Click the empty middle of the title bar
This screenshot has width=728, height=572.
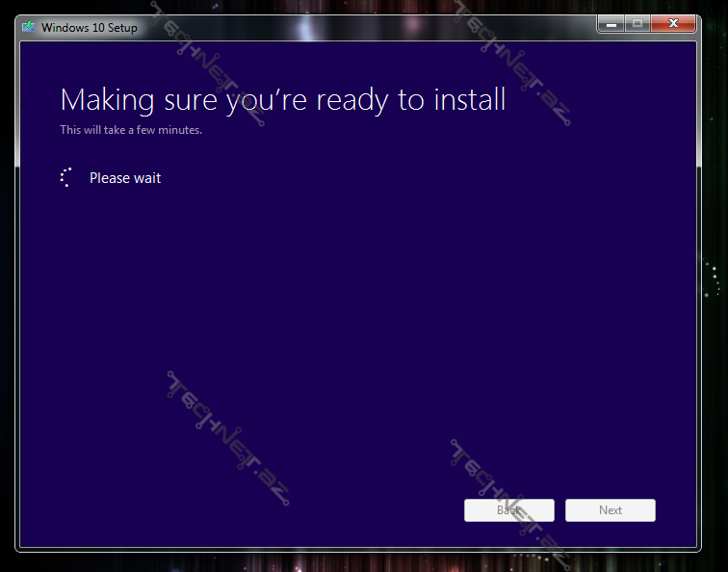pyautogui.click(x=366, y=27)
